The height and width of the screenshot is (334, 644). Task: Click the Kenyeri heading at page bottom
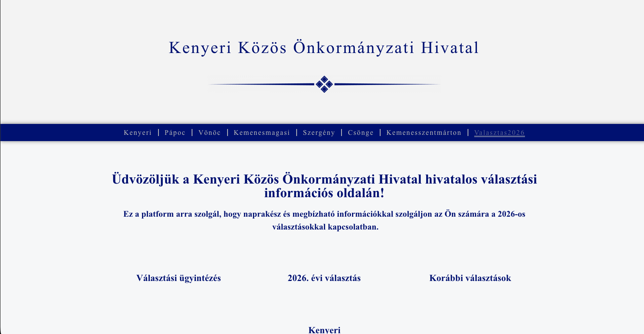(324, 330)
